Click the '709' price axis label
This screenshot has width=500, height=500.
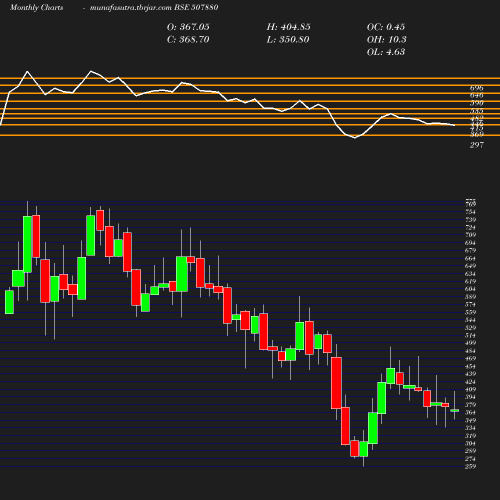click(470, 235)
